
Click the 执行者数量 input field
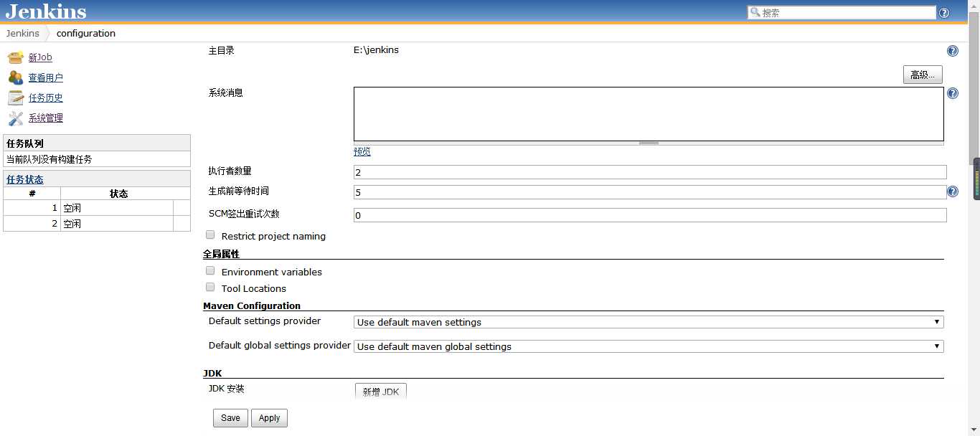(650, 172)
